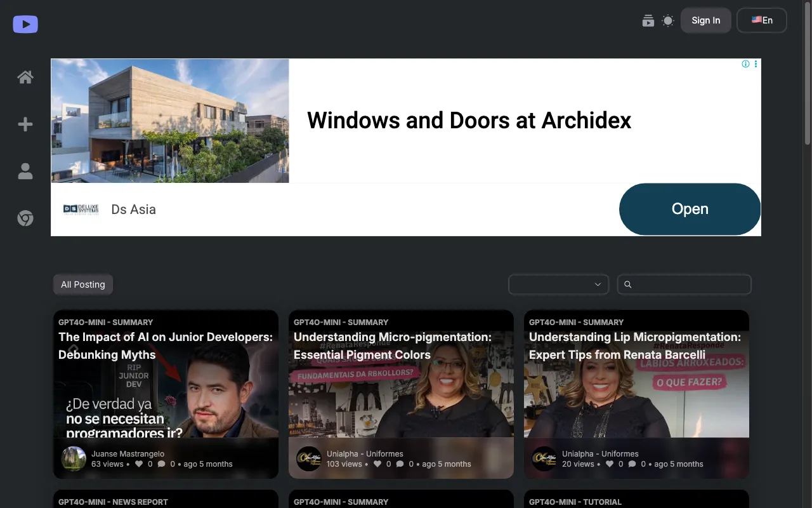Click the comment icon on Lip Micropigmentation card
The height and width of the screenshot is (508, 812).
(632, 464)
